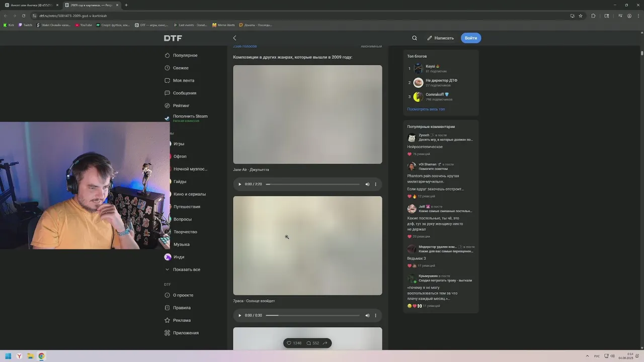Click the address bar URL
The image size is (644, 362).
(73, 16)
